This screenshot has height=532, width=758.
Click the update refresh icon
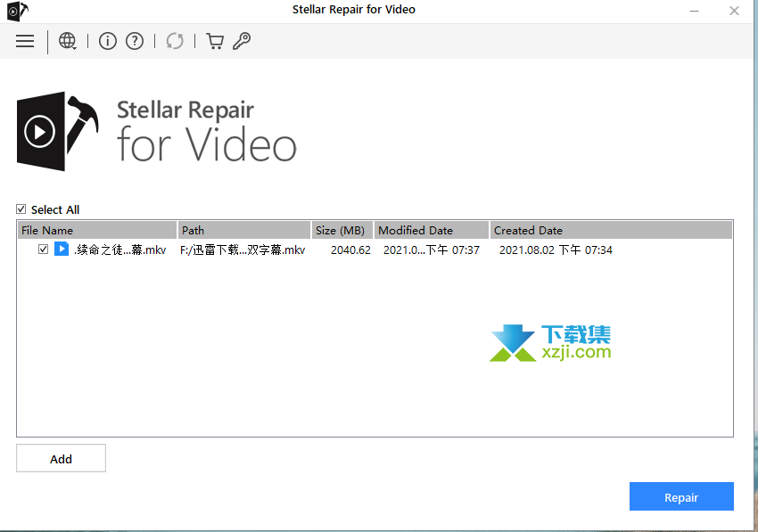click(175, 41)
